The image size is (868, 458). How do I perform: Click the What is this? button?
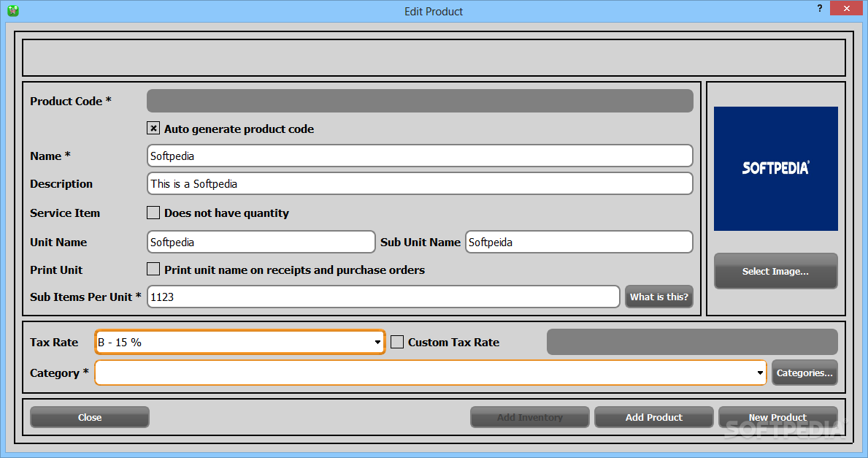[658, 297]
